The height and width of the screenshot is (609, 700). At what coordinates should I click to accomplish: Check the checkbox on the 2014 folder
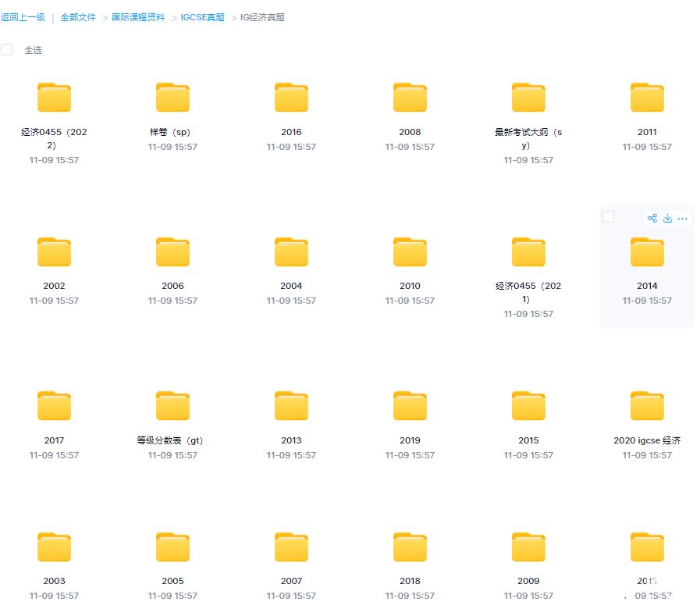(x=609, y=217)
